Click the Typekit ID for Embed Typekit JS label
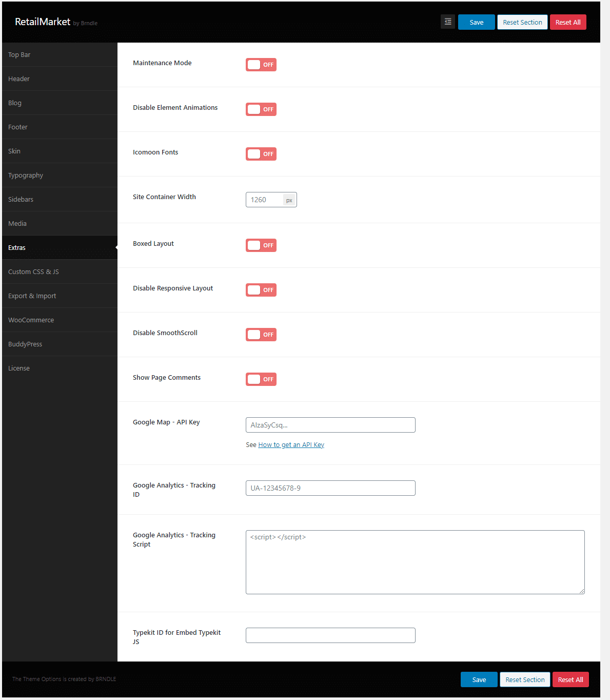610x700 pixels. 176,637
